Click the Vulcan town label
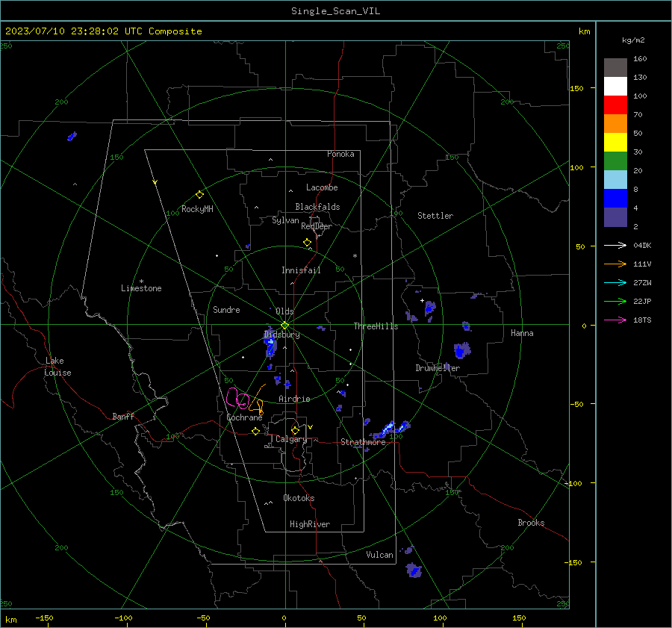 379,555
